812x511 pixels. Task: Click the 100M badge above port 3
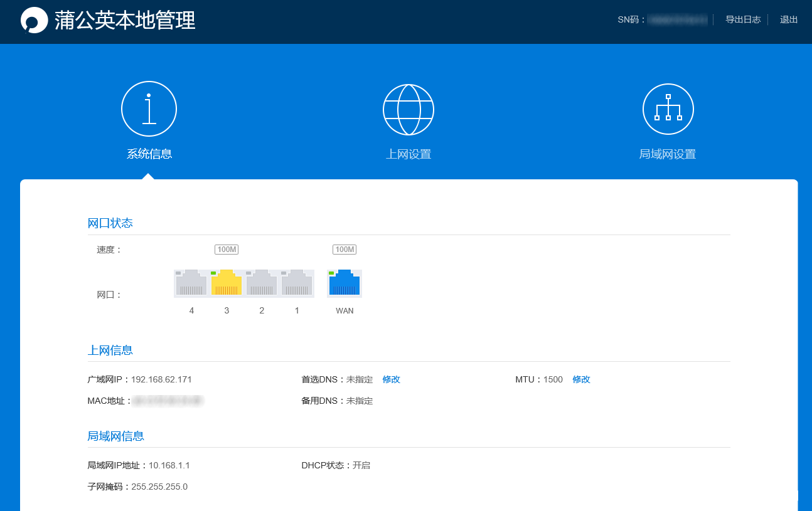(227, 250)
